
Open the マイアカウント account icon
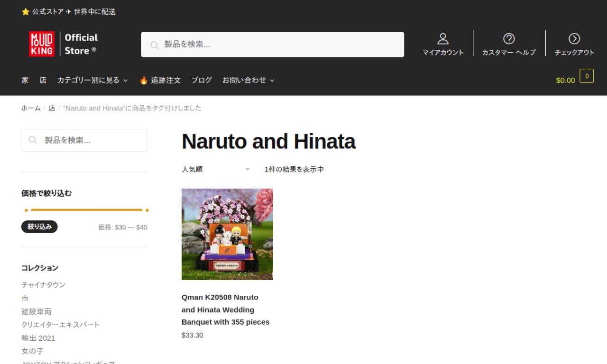[443, 39]
